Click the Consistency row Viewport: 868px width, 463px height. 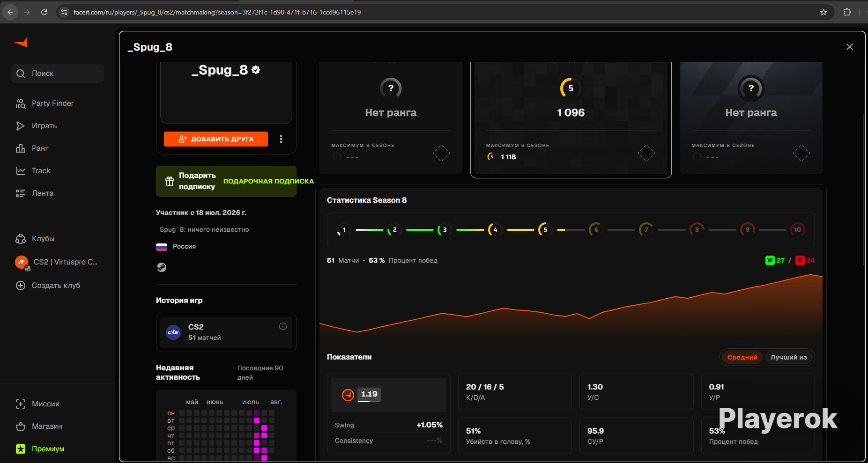[x=389, y=441]
